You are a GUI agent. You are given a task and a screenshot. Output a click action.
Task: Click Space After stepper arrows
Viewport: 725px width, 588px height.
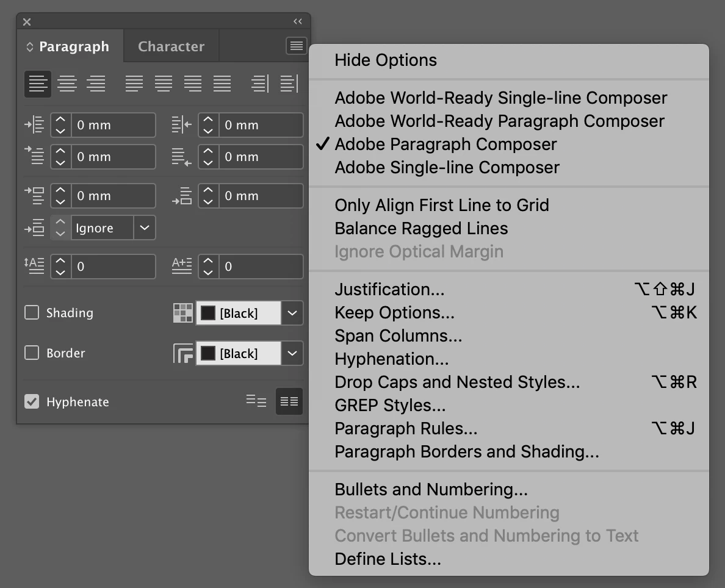point(208,196)
